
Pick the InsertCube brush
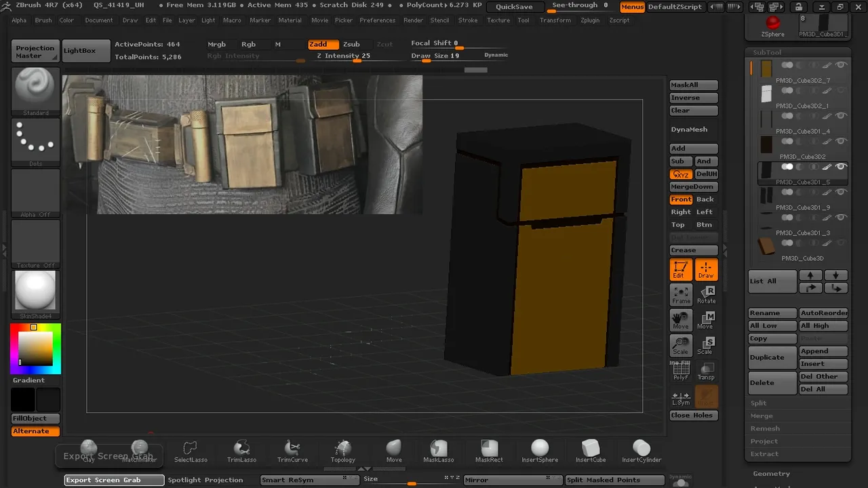(x=591, y=451)
